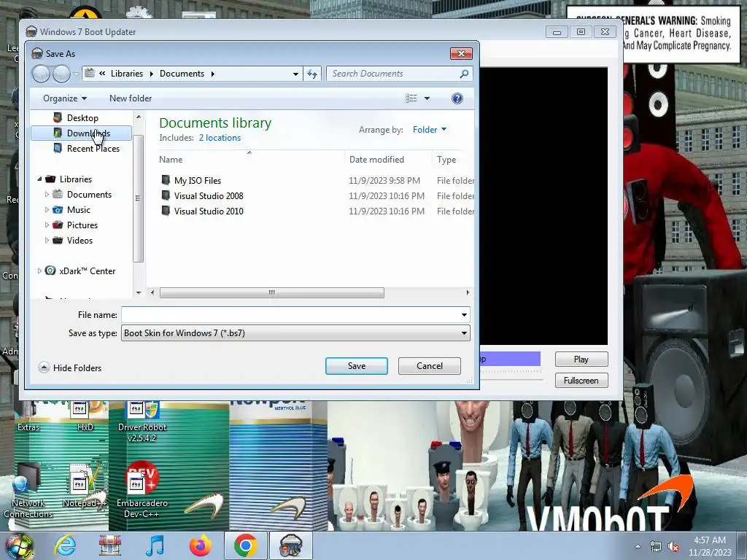Screen dimensions: 747x560
Task: Select the My ISO Files folder
Action: (x=197, y=181)
